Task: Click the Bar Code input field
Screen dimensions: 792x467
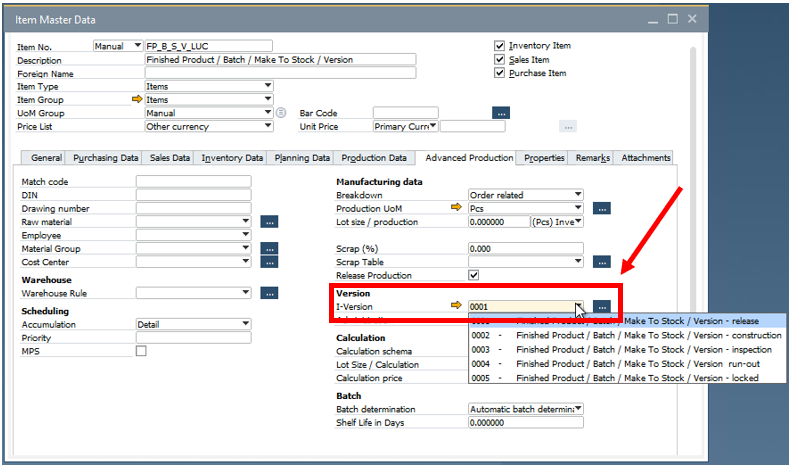Action: 406,113
